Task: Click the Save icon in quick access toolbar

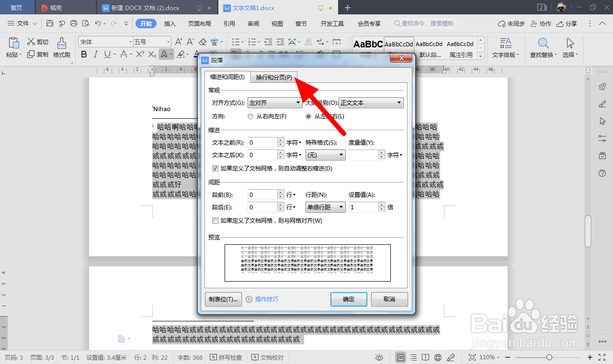Action: click(x=50, y=23)
